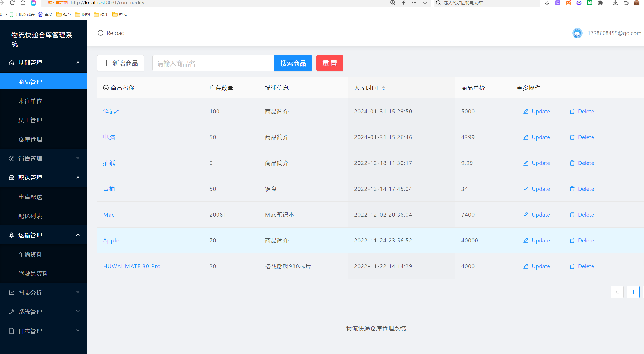Open the HUWAI MATE 30 Pro product link

click(132, 266)
